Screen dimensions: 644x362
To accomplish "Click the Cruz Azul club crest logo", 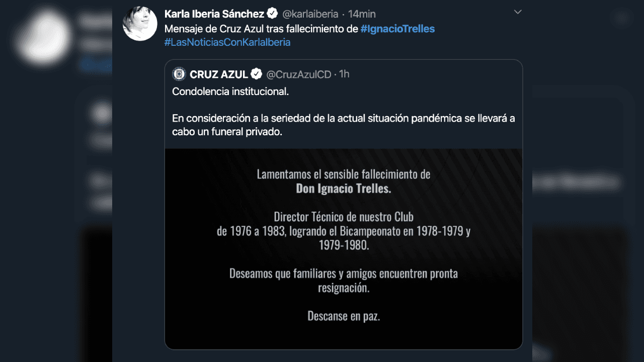I will point(179,74).
